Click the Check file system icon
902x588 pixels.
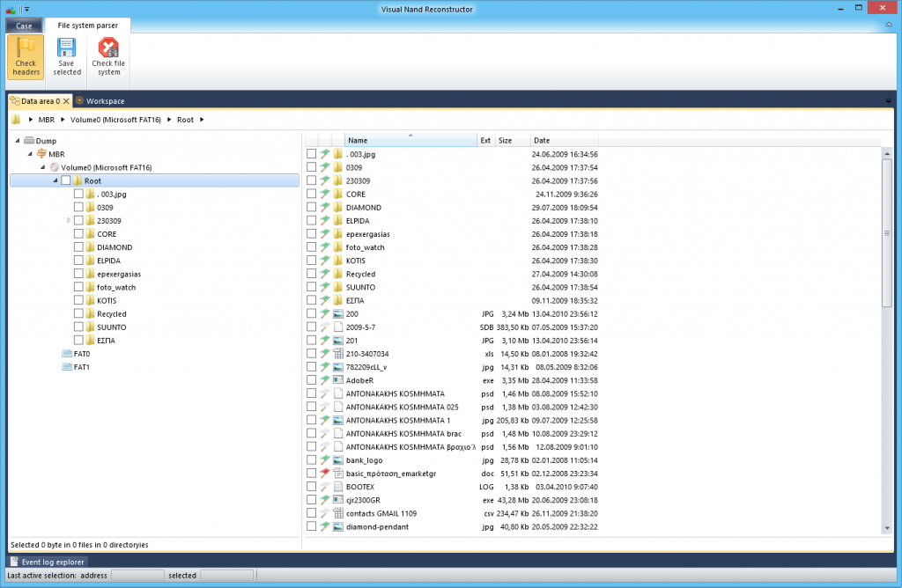tap(108, 48)
